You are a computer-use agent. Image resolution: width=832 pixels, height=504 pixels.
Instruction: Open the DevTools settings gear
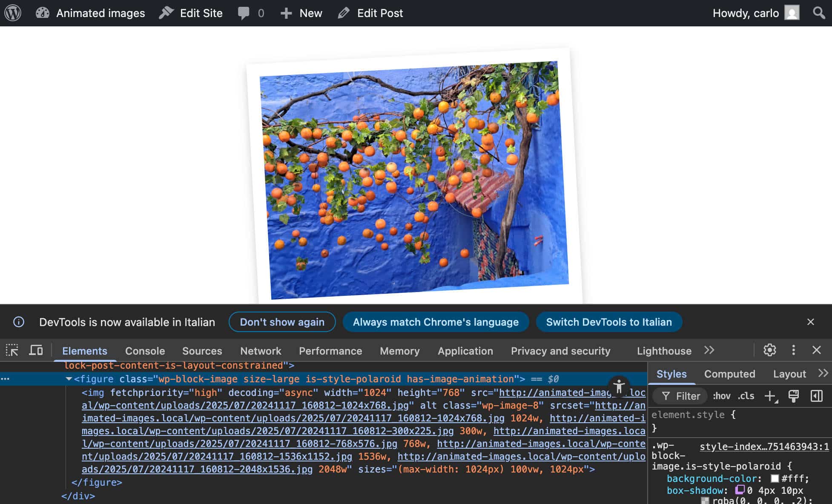(x=769, y=350)
